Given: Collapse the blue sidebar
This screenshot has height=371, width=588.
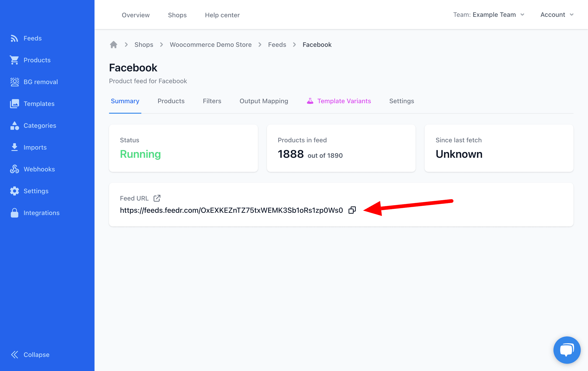Looking at the screenshot, I should pos(36,354).
